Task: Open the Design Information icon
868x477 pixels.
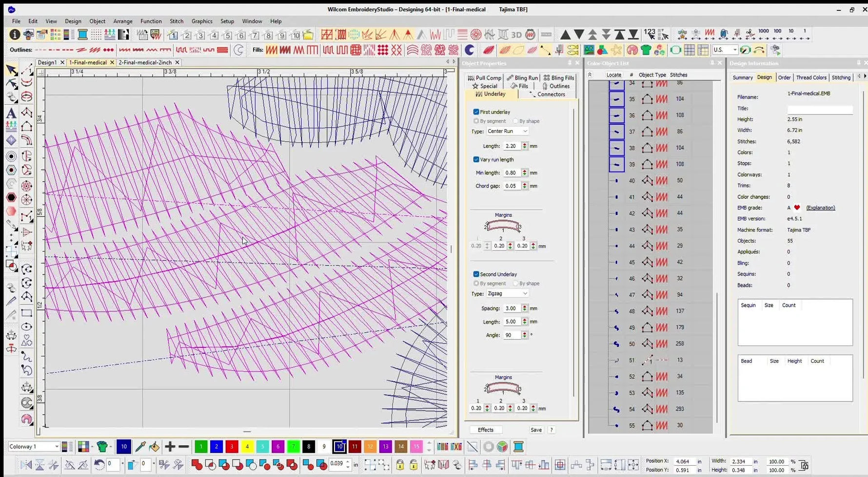Action: [15, 35]
